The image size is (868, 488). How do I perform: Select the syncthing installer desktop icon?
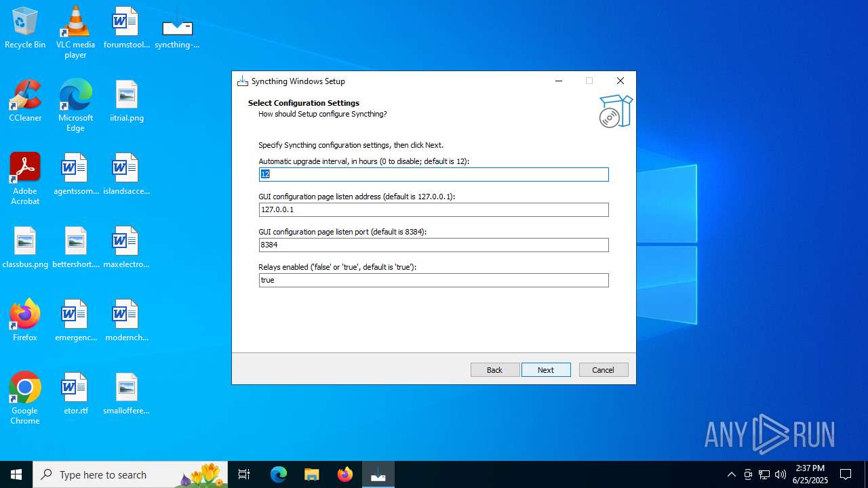click(177, 28)
